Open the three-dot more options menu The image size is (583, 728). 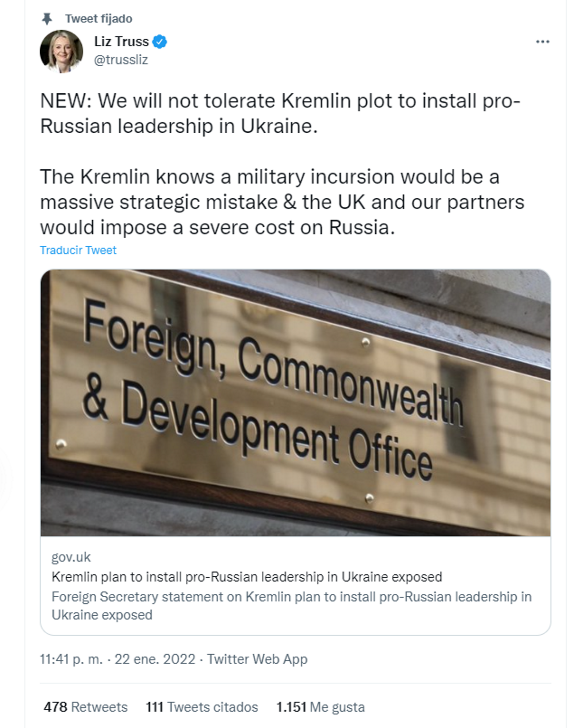542,42
